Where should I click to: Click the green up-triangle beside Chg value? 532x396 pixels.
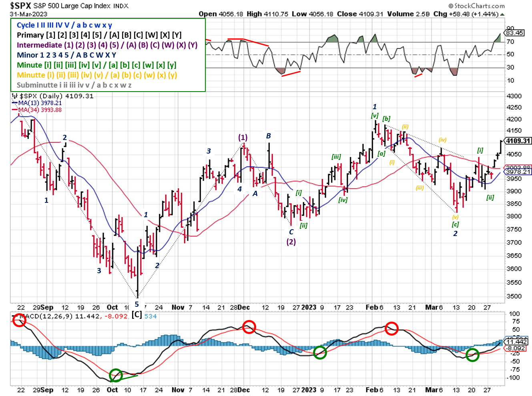click(x=502, y=14)
